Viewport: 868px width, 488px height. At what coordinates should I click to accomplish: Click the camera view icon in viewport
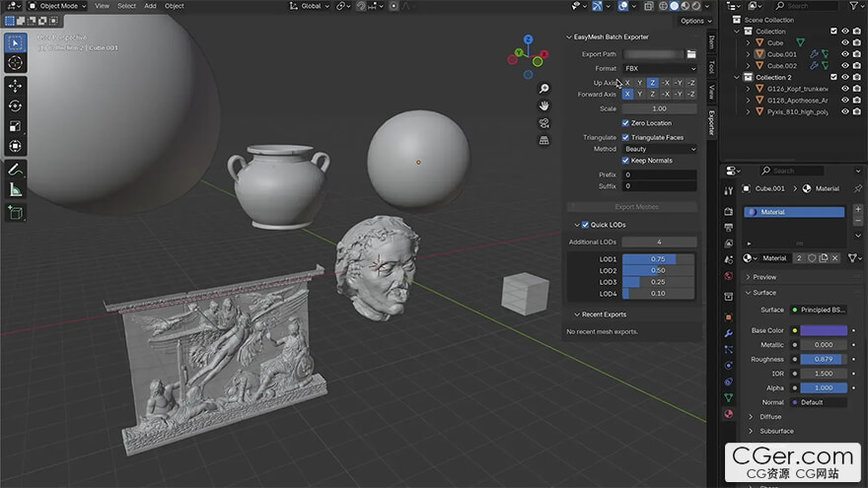(543, 123)
